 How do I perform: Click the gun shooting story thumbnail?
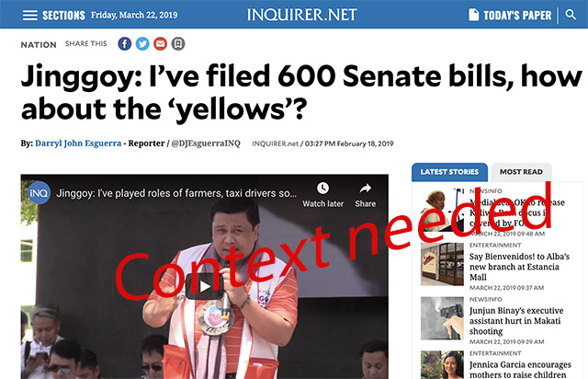(442, 318)
